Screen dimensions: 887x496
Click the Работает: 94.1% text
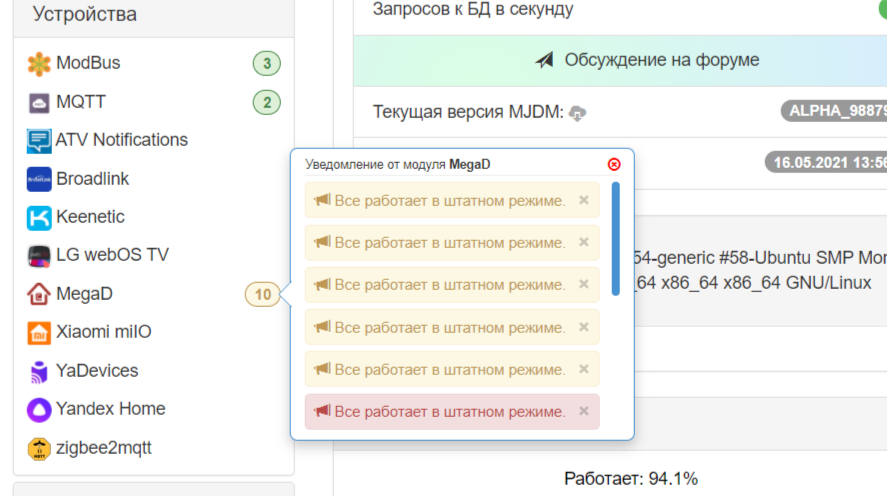point(631,479)
